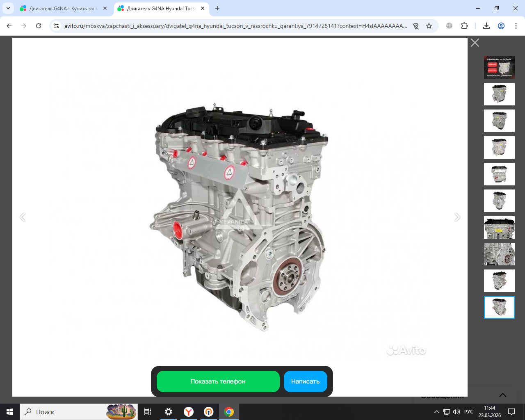
Task: Close the photo gallery with the X icon
Action: [x=475, y=43]
